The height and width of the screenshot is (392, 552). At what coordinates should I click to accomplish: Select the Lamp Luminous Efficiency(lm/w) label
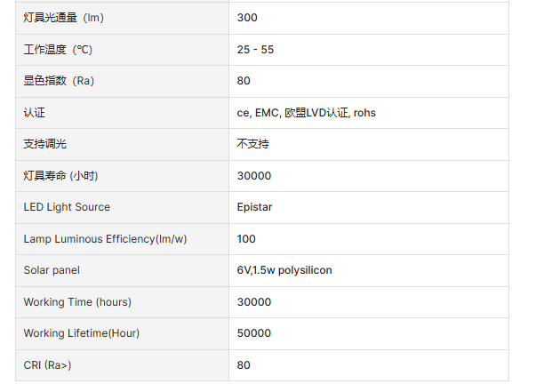coord(105,239)
